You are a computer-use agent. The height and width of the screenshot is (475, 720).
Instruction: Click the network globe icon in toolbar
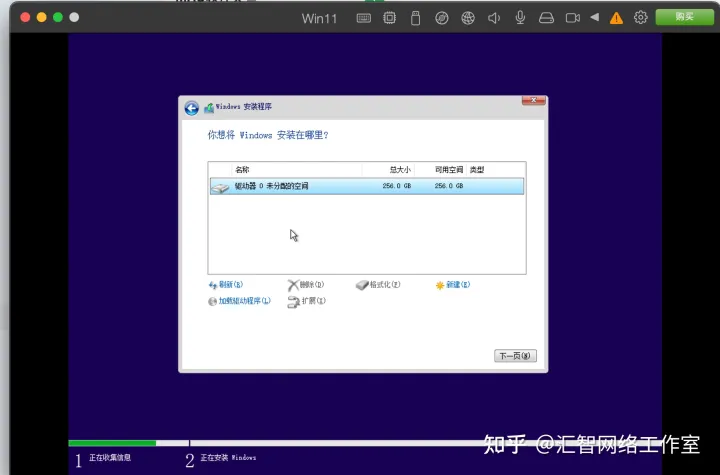(x=468, y=18)
